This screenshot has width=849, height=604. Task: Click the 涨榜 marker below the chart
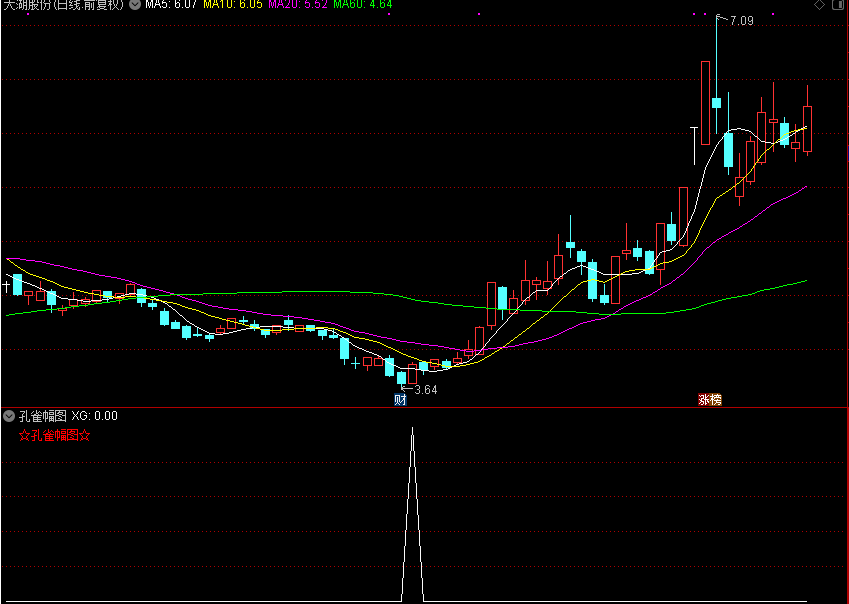click(710, 401)
